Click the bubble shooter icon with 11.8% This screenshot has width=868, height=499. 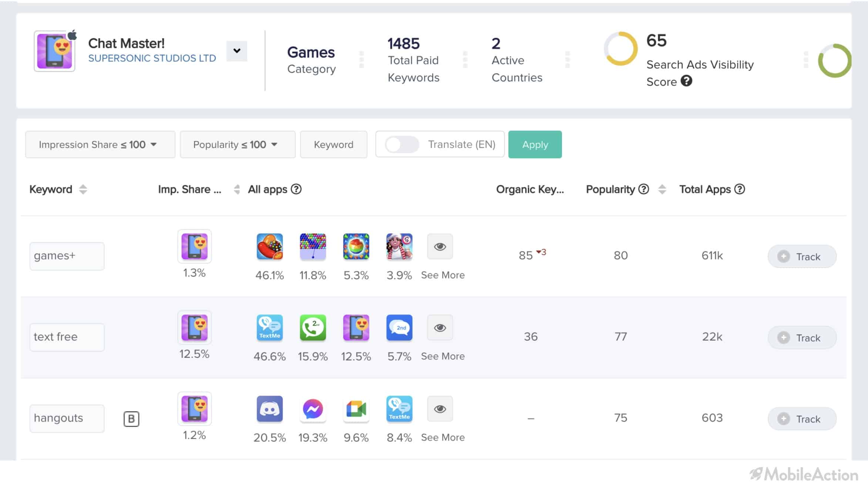point(313,247)
